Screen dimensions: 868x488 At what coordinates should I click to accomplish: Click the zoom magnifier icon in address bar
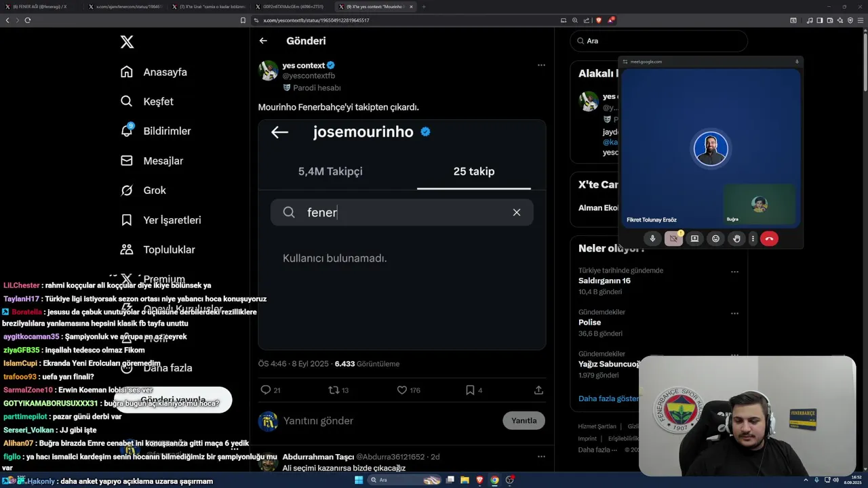coord(575,20)
